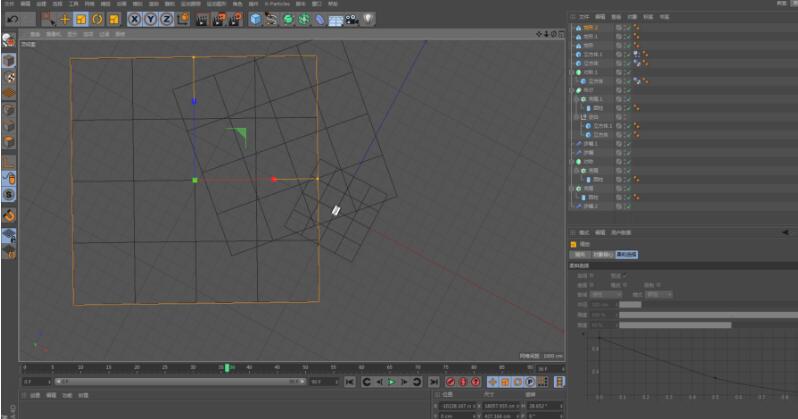Switch to the highlighted 衰减曲线 attribute tab
Screen dimensions: 798x419
tap(627, 255)
